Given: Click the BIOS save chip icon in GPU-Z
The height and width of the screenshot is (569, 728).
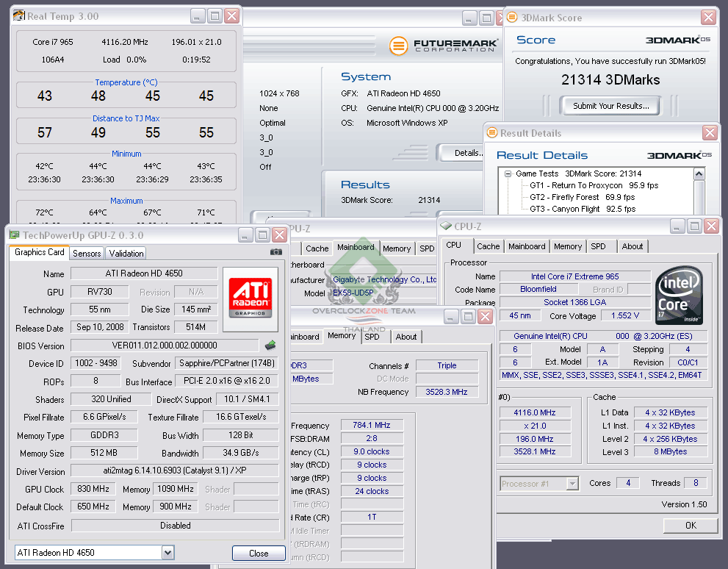Looking at the screenshot, I should [x=270, y=345].
